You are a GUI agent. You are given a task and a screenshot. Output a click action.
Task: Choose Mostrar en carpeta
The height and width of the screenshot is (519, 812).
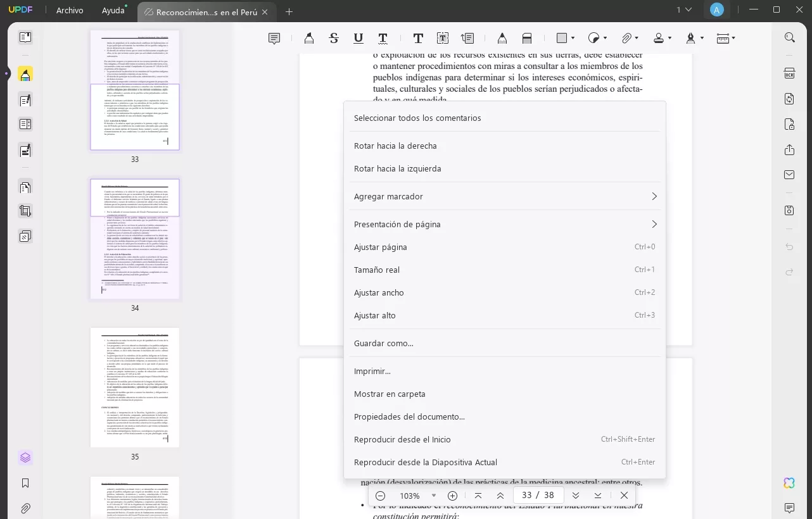pos(505,394)
